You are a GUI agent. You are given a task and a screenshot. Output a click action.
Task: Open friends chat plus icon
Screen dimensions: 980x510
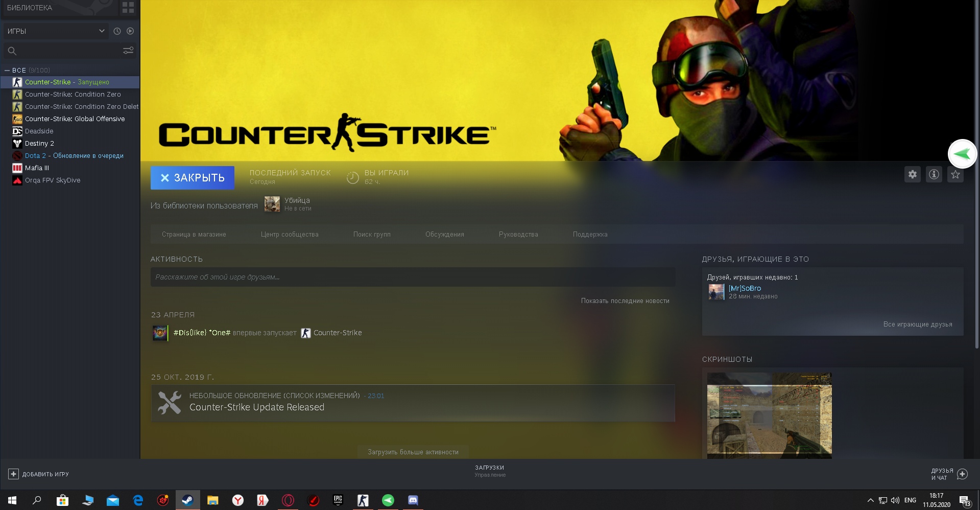point(963,474)
